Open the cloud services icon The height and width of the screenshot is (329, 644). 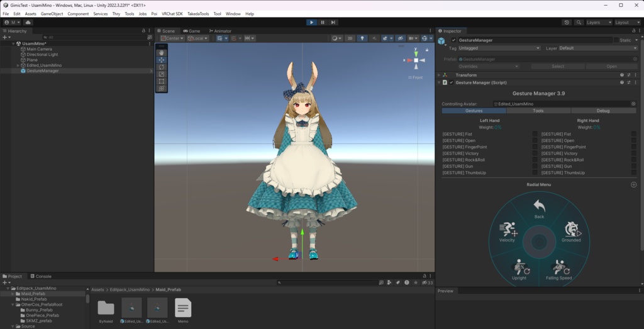[x=28, y=22]
